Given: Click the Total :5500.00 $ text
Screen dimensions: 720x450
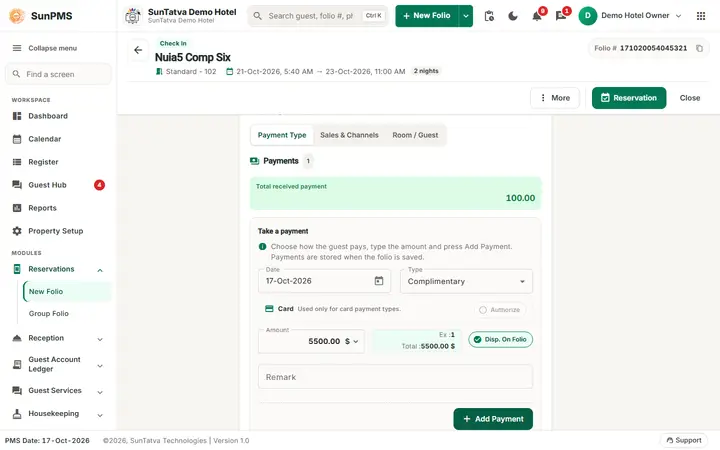Looking at the screenshot, I should [x=428, y=346].
